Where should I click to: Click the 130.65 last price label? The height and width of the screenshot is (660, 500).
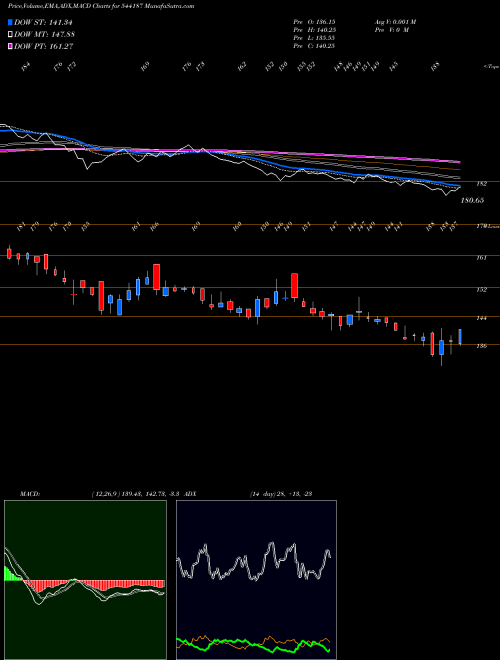pos(472,200)
